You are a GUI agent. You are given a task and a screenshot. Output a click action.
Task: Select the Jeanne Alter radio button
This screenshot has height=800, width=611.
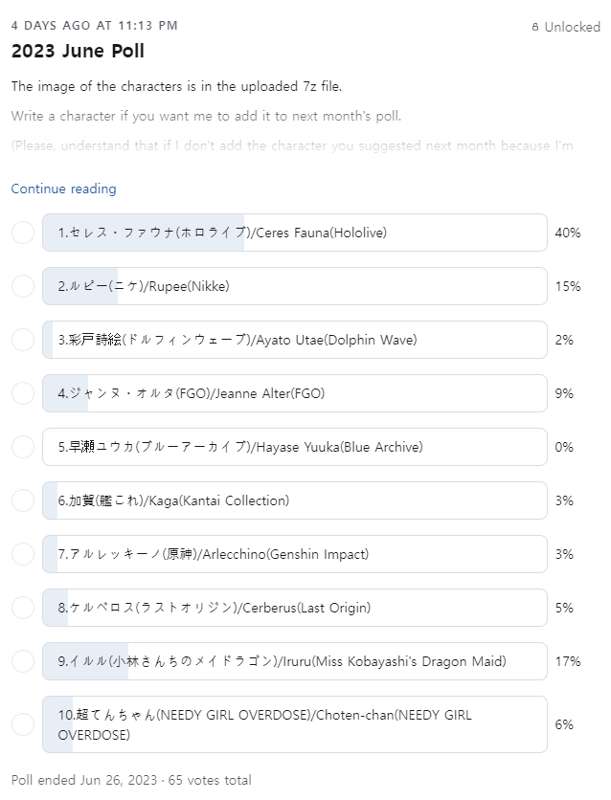[23, 393]
